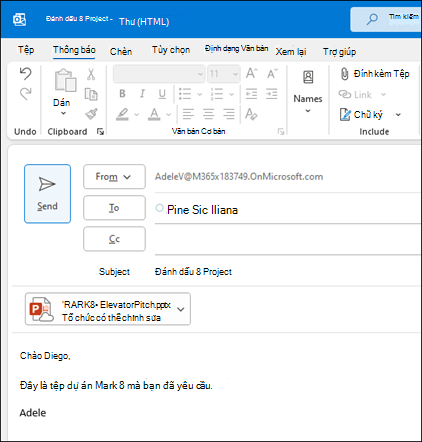This screenshot has width=422, height=442.
Task: Open the From dropdown button
Action: pyautogui.click(x=114, y=177)
